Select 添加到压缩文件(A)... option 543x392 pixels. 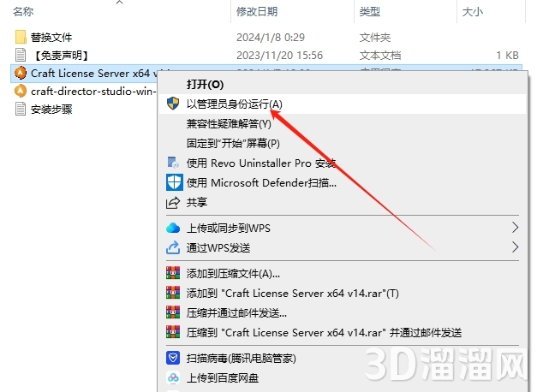click(x=233, y=274)
